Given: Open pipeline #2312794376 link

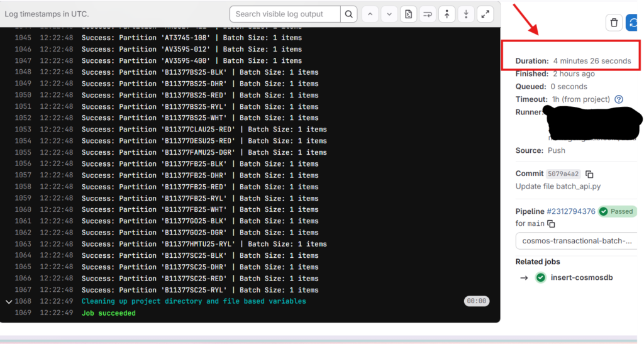Looking at the screenshot, I should point(571,211).
